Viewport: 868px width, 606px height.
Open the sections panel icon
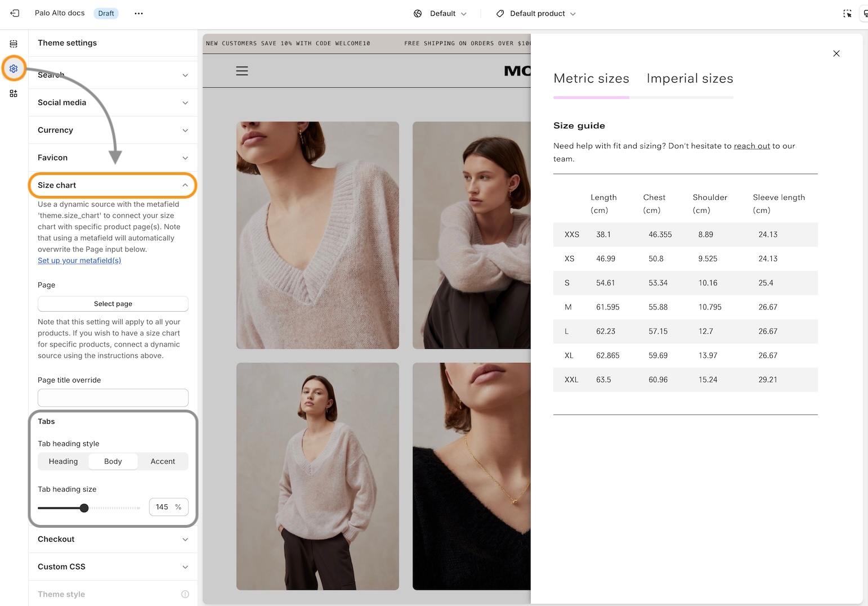[14, 44]
